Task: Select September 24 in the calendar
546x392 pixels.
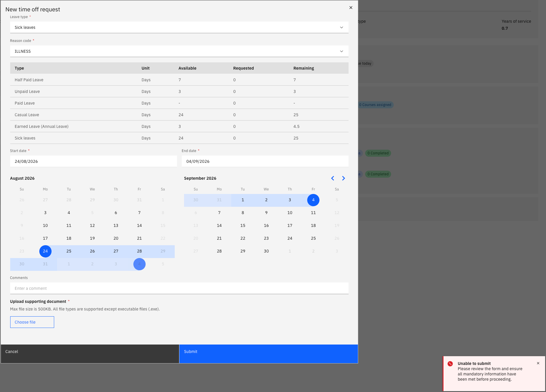Action: pyautogui.click(x=290, y=239)
